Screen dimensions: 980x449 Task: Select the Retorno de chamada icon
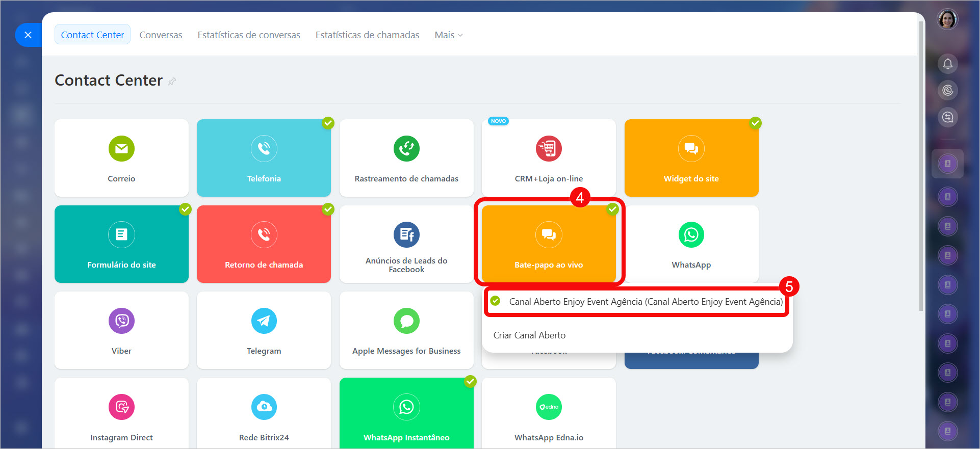tap(264, 234)
